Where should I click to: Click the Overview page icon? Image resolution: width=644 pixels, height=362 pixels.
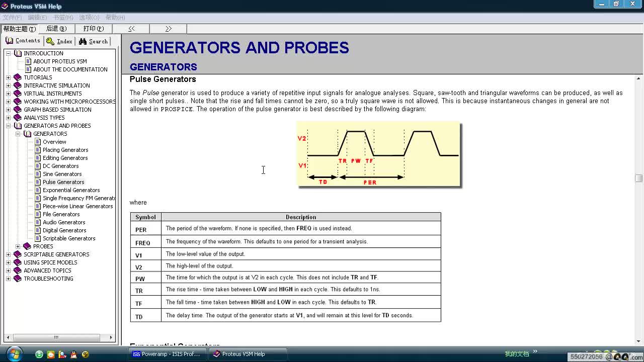pyautogui.click(x=38, y=142)
